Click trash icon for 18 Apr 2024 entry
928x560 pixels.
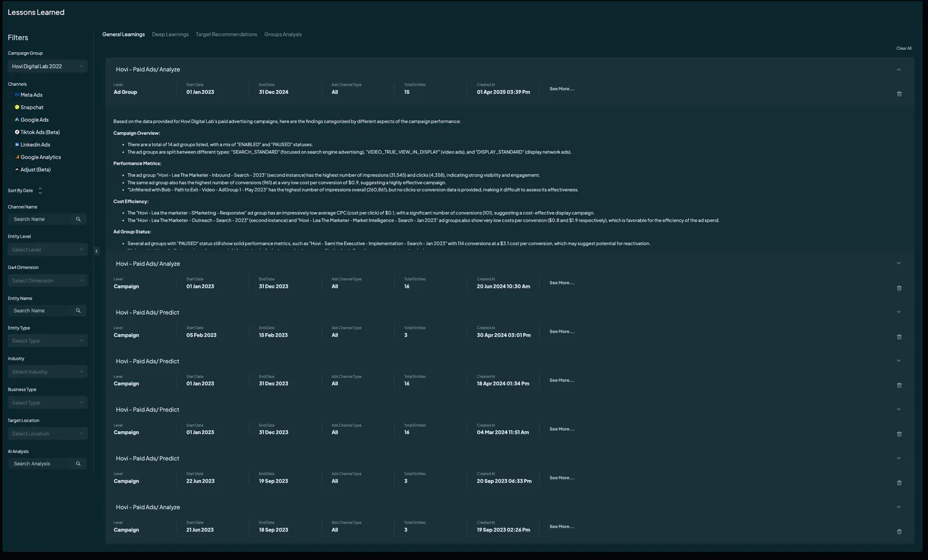[x=899, y=386]
